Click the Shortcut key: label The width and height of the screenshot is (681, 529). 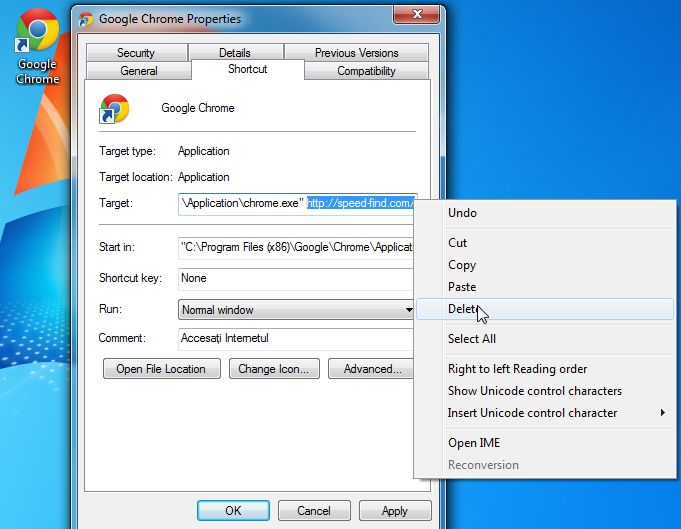130,278
